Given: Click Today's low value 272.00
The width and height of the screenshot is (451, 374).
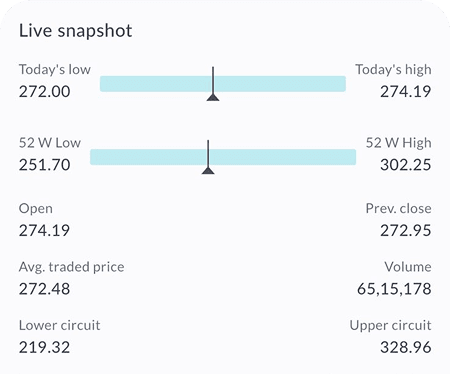Looking at the screenshot, I should pyautogui.click(x=44, y=91).
